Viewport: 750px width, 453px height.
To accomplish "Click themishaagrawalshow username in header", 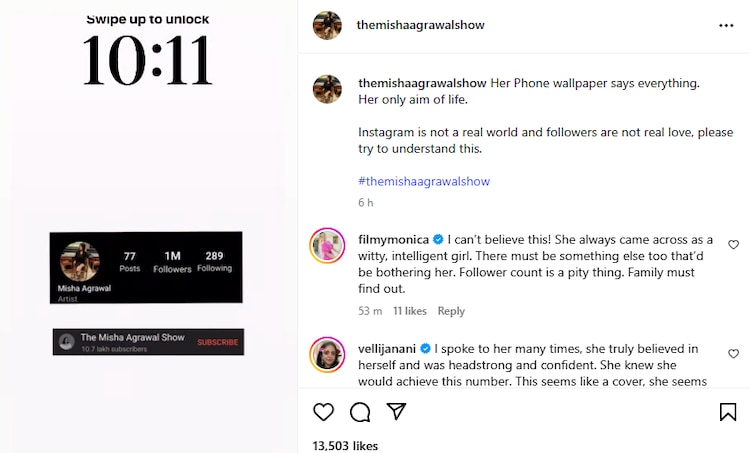I will click(x=420, y=25).
